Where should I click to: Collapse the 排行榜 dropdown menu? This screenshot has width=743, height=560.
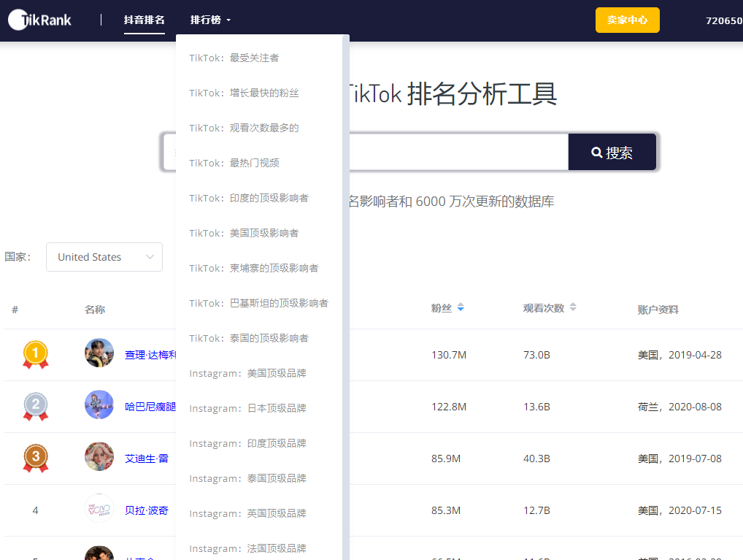[x=210, y=20]
